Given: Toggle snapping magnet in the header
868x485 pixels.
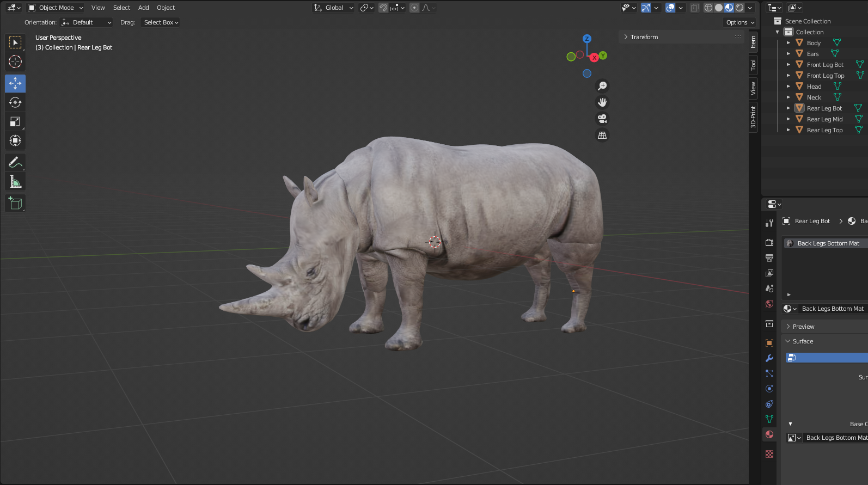Looking at the screenshot, I should point(383,8).
